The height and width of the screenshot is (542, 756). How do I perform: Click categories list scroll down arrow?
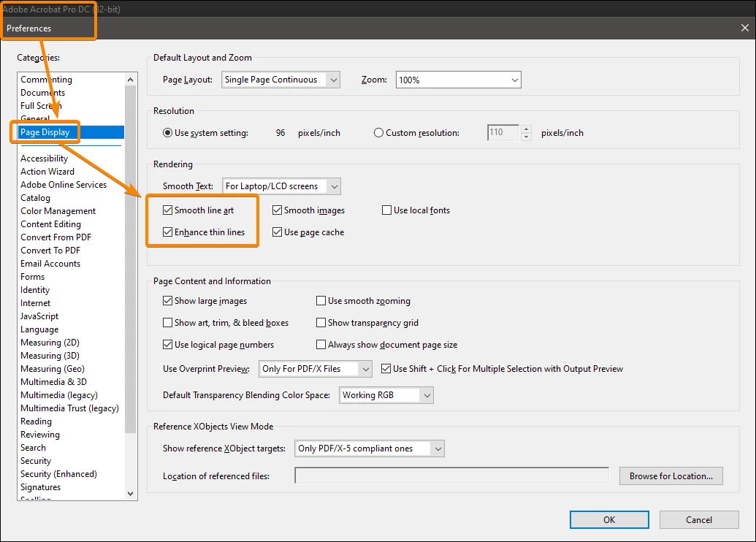[x=130, y=494]
